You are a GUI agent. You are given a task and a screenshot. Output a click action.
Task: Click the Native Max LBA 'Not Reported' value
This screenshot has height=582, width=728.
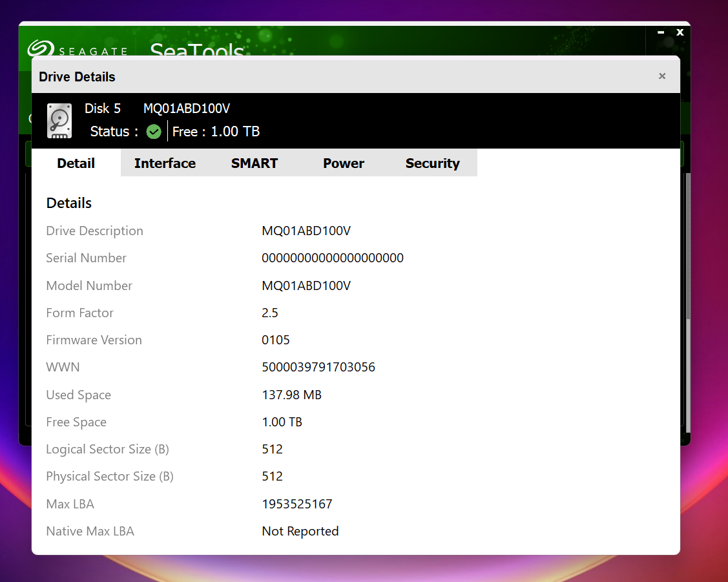(x=300, y=532)
